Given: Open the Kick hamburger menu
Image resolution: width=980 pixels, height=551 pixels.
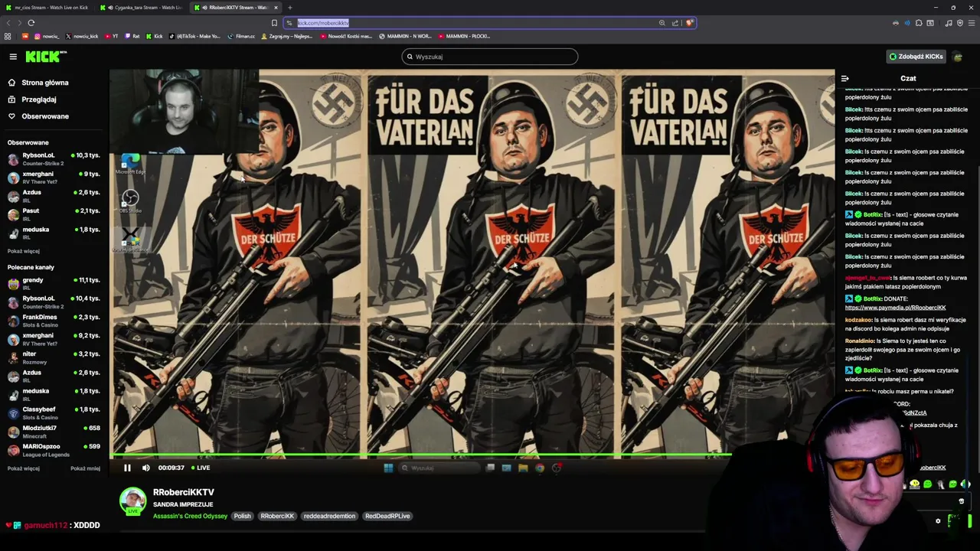Looking at the screenshot, I should 13,57.
